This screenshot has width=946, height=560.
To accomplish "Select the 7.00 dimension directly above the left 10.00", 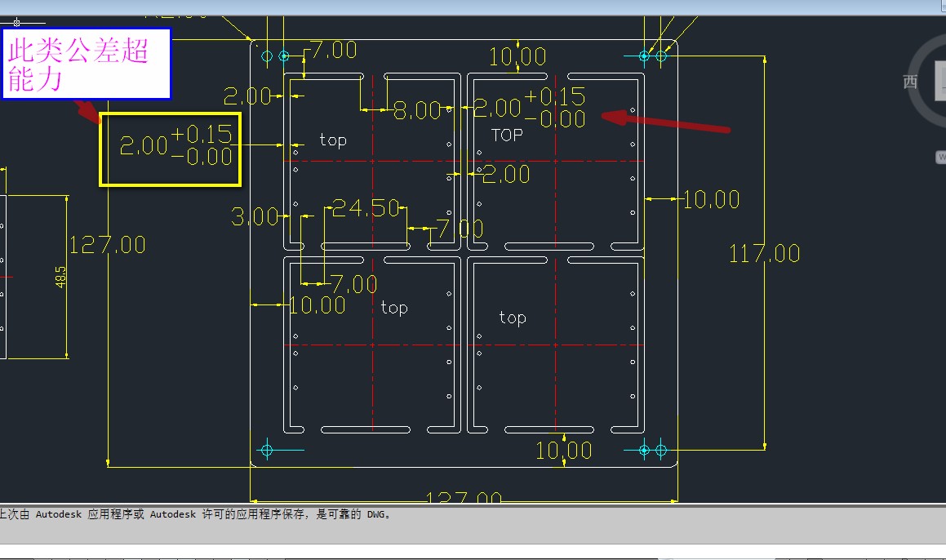I will coord(354,284).
